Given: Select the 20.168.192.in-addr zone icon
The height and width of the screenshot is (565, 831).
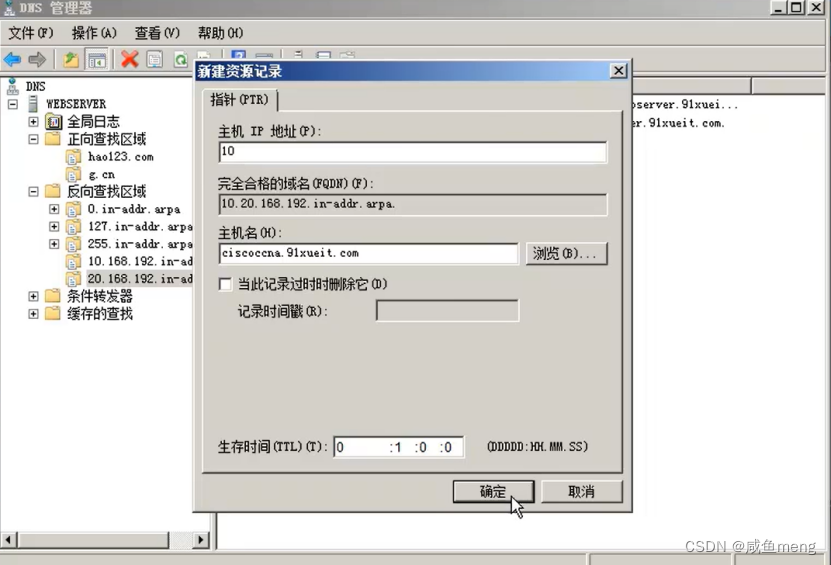Looking at the screenshot, I should click(x=73, y=279).
